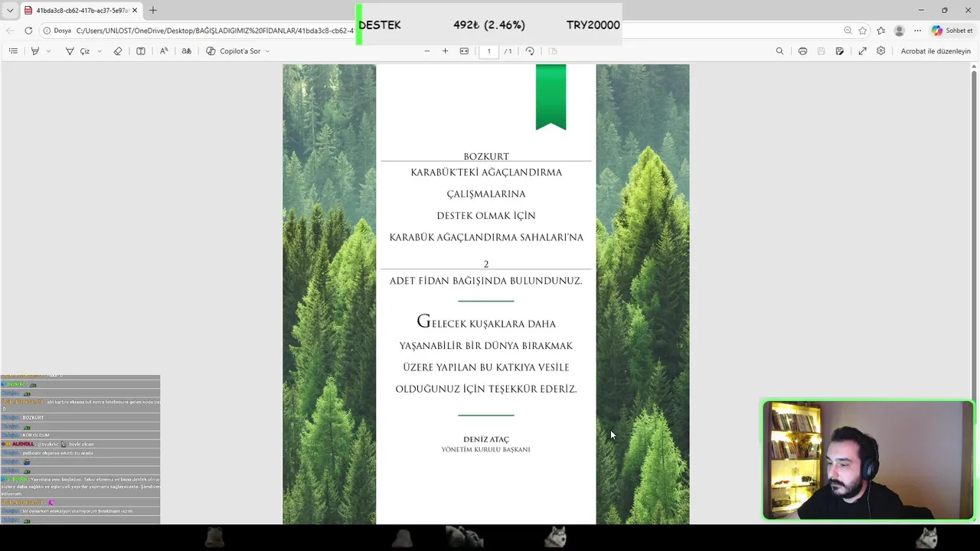Viewport: 980px width, 551px height.
Task: Click the address bar file path
Action: coord(214,31)
